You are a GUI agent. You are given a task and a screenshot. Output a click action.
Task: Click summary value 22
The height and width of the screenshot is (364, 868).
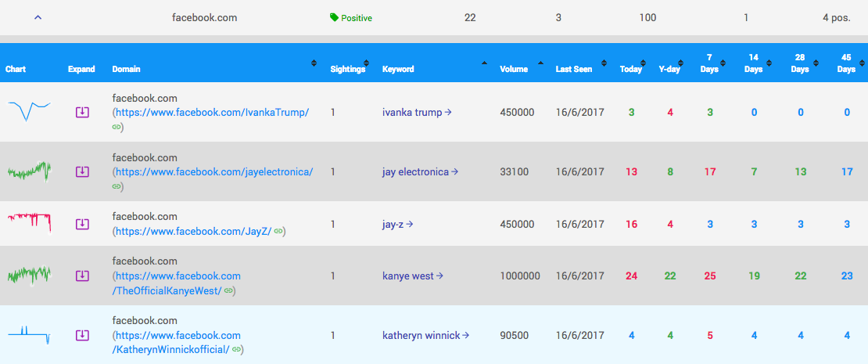(470, 18)
